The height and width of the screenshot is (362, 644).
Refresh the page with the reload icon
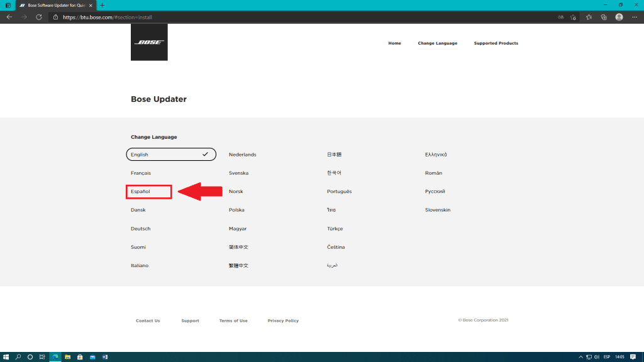coord(39,17)
